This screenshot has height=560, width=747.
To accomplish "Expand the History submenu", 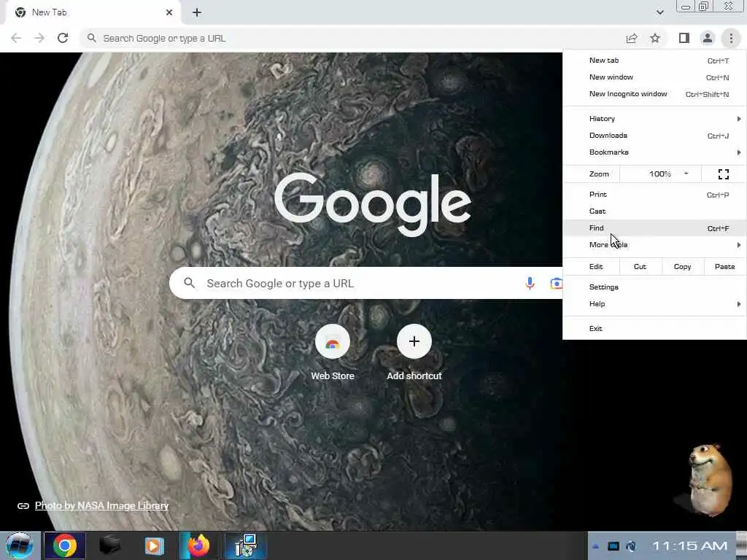I will click(654, 119).
